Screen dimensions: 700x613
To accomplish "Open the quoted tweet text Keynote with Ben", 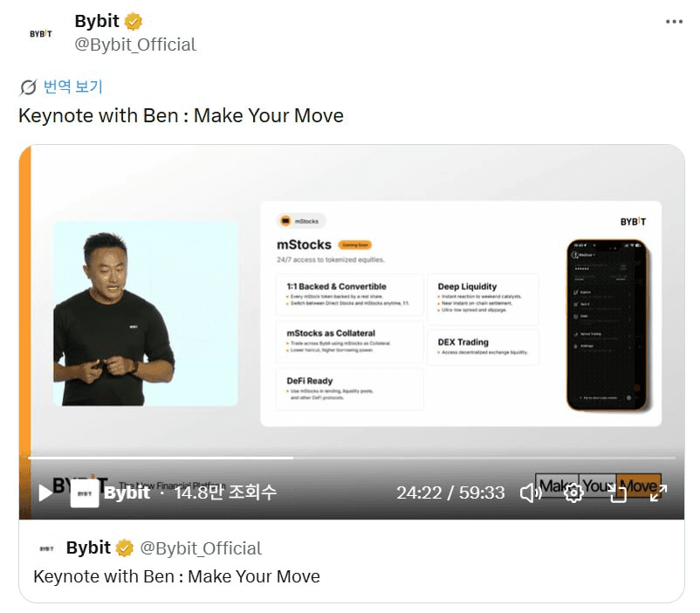I will [x=177, y=576].
